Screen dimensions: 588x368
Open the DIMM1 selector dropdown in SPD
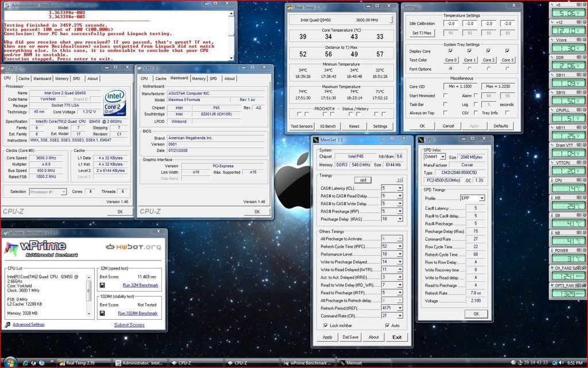click(443, 156)
